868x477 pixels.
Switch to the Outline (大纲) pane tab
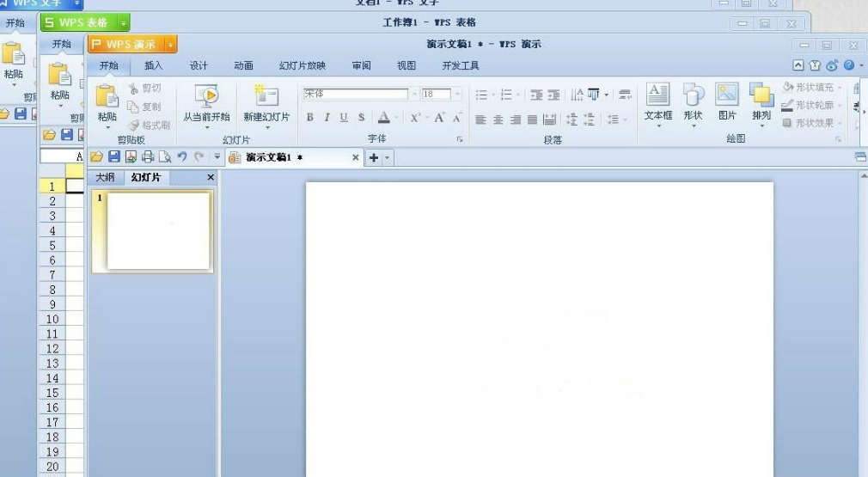tap(105, 177)
